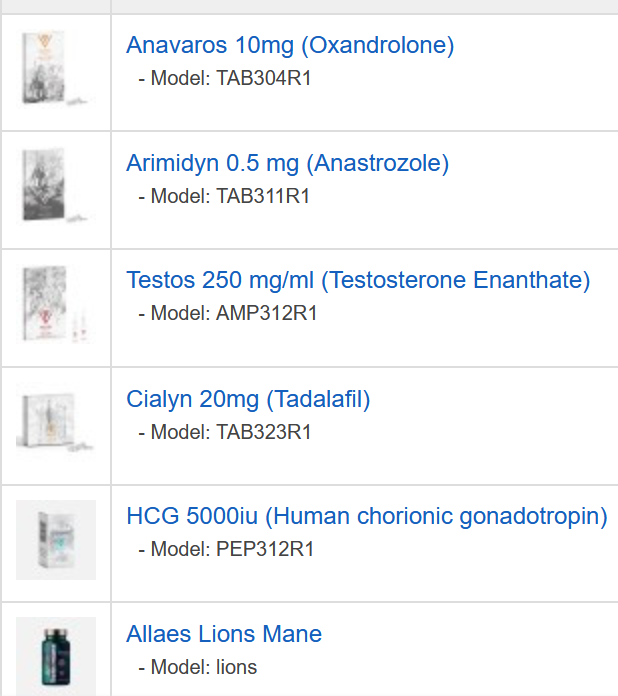This screenshot has width=618, height=696.
Task: Open the Allaes Lions Mane bottle image
Action: coord(56,655)
